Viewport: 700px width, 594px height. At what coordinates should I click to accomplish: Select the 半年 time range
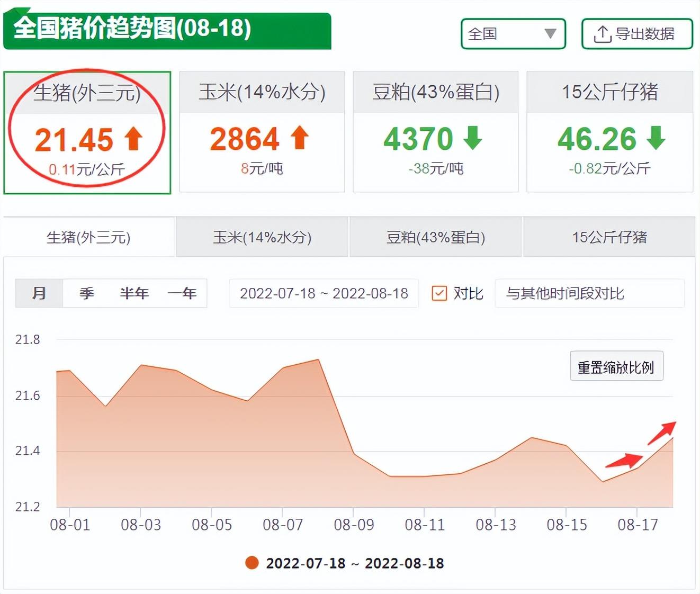click(x=134, y=293)
